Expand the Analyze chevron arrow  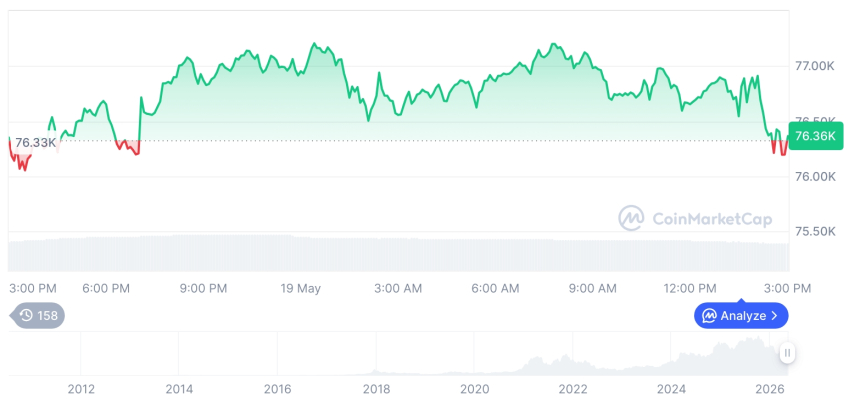pos(774,315)
